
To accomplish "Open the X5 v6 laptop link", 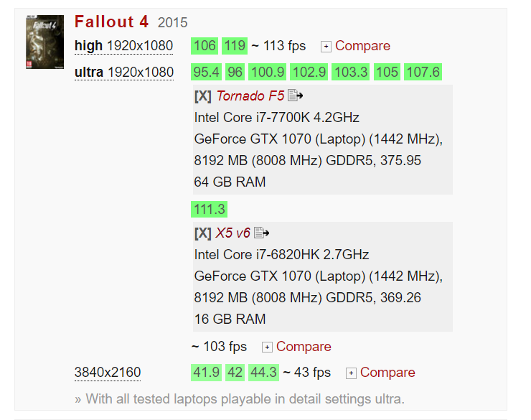I will coord(232,233).
